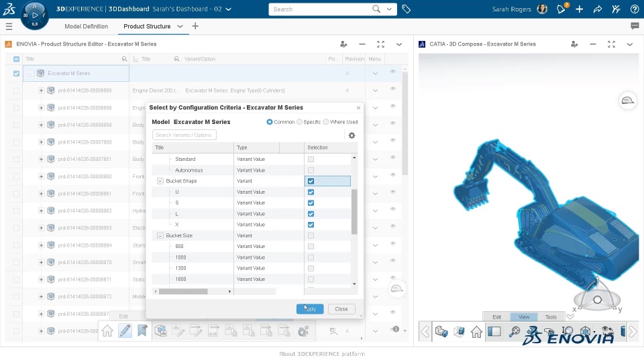Uncheck the U variant value checkbox
The height and width of the screenshot is (362, 644).
tap(311, 192)
